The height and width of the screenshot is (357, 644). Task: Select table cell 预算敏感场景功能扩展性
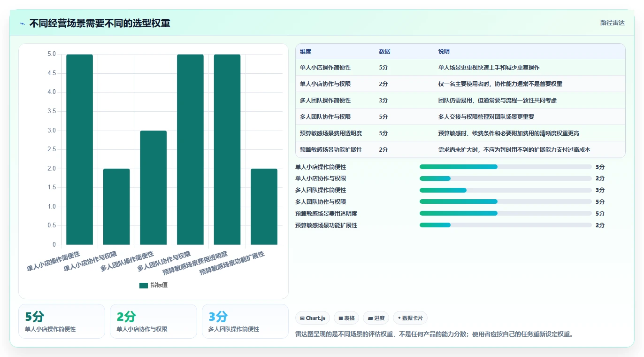[x=331, y=150]
